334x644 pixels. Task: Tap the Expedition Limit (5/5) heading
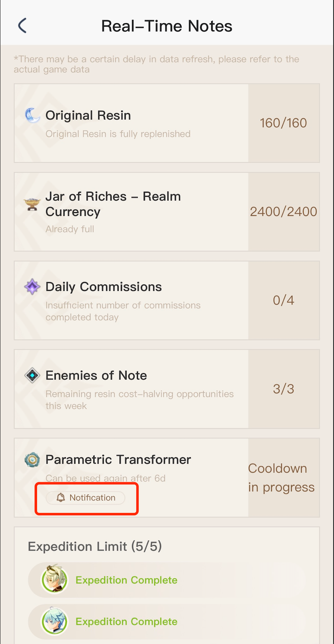pyautogui.click(x=95, y=546)
